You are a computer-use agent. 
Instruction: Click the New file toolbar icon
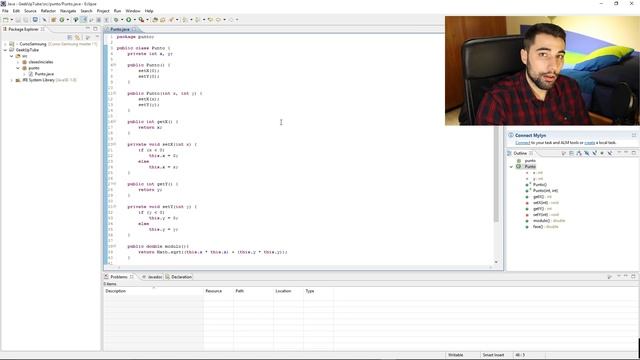(x=6, y=20)
